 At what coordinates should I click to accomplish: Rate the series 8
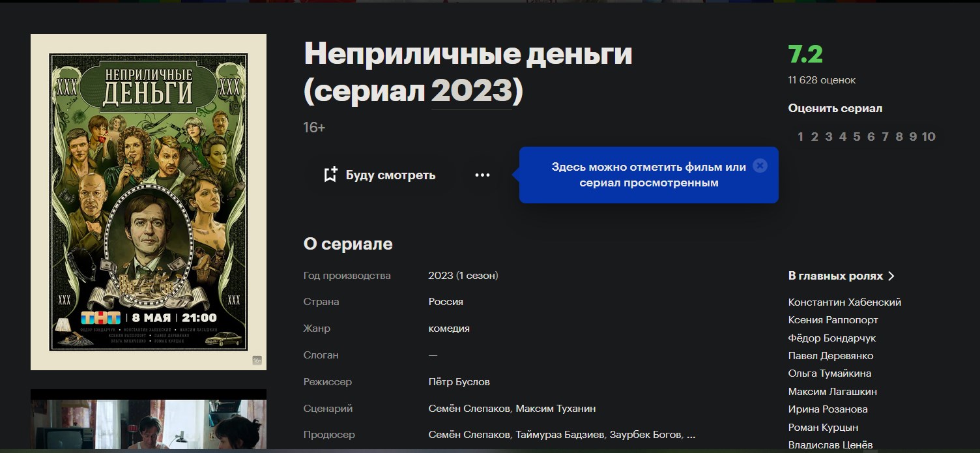pyautogui.click(x=899, y=136)
